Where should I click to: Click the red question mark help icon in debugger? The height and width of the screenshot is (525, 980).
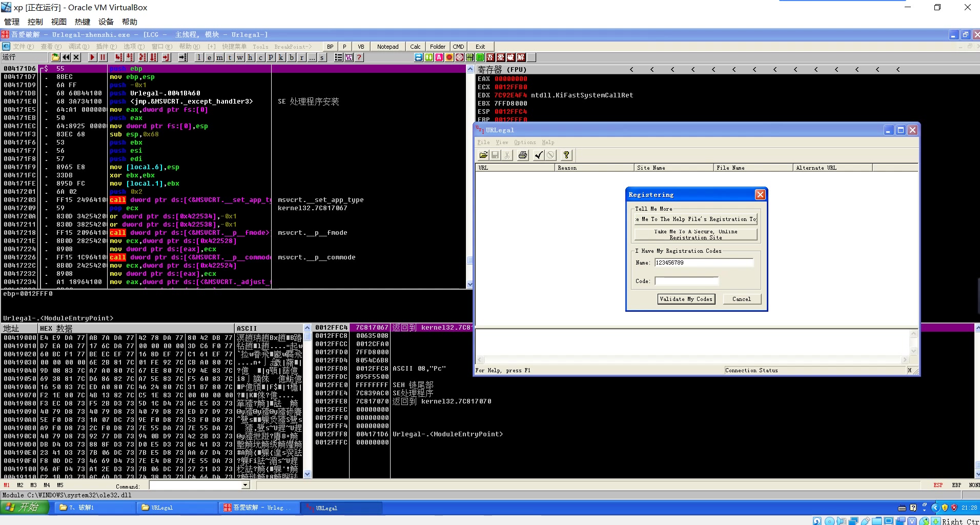[x=359, y=57]
